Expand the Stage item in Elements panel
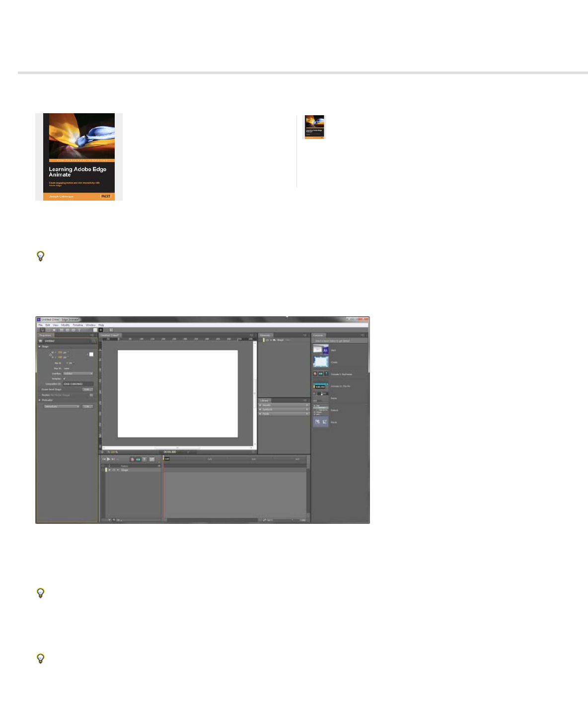The height and width of the screenshot is (726, 588). coord(271,340)
